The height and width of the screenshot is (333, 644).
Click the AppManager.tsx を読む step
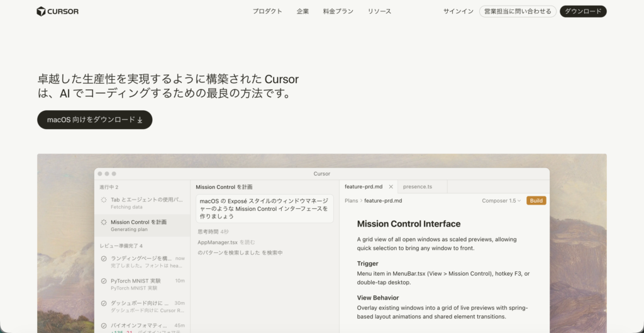tap(226, 242)
